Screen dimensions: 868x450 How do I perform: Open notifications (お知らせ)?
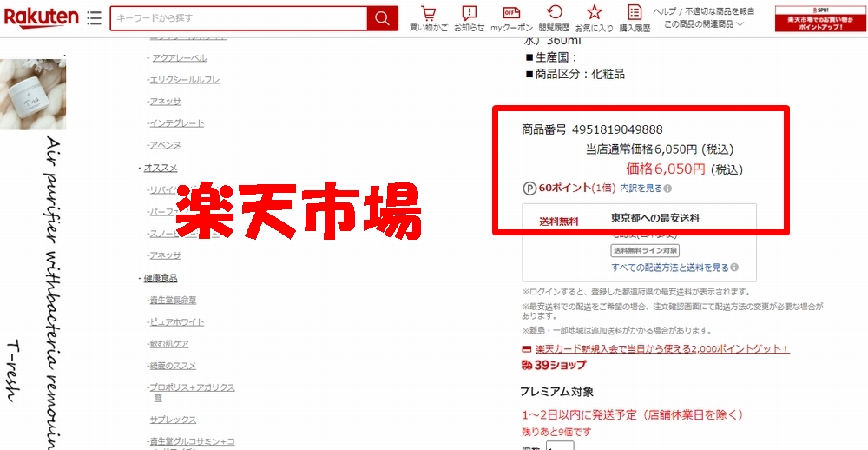click(x=470, y=18)
